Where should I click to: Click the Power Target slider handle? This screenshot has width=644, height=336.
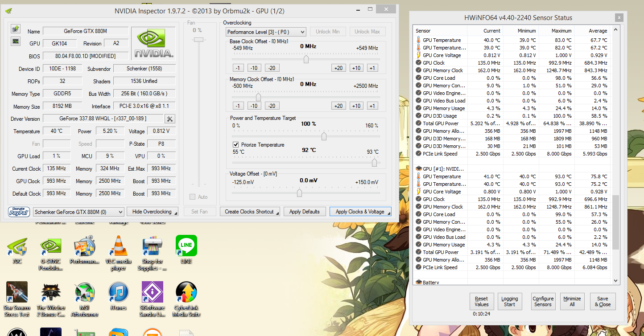(324, 136)
